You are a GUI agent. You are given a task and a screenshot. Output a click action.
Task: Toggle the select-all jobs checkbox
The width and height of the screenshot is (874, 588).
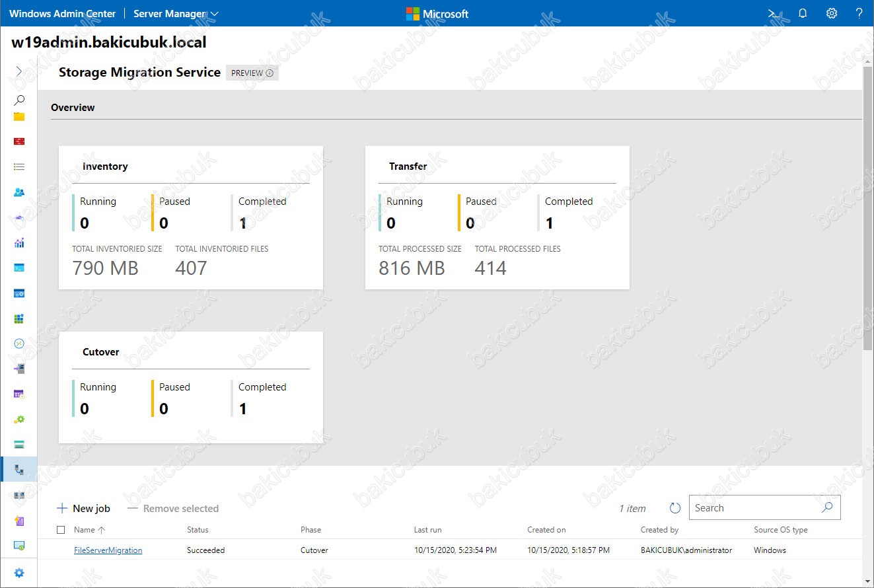tap(61, 529)
